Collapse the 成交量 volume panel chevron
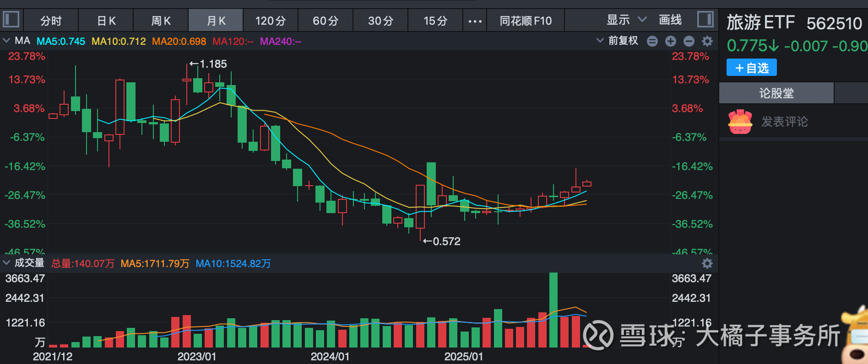 [6, 263]
